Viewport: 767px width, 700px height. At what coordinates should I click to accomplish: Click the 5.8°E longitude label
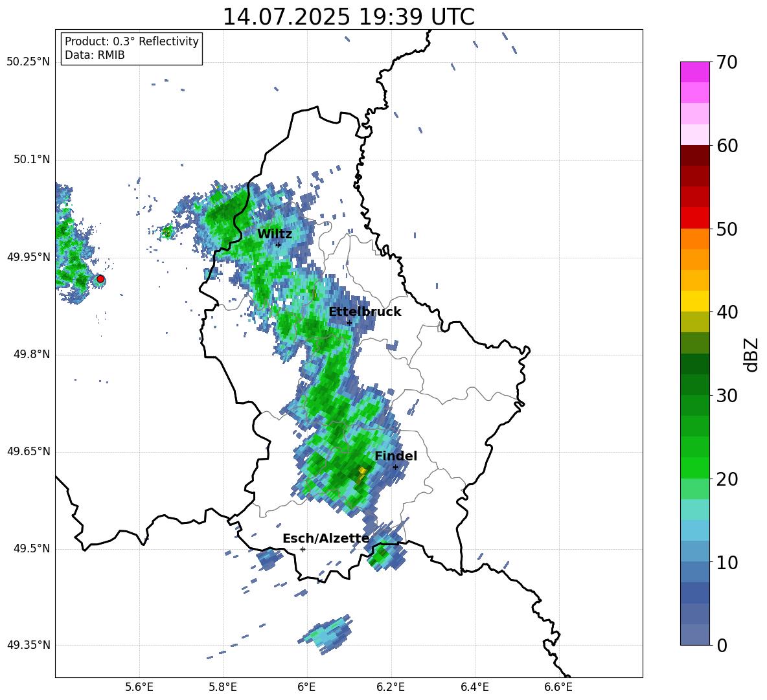click(x=223, y=687)
